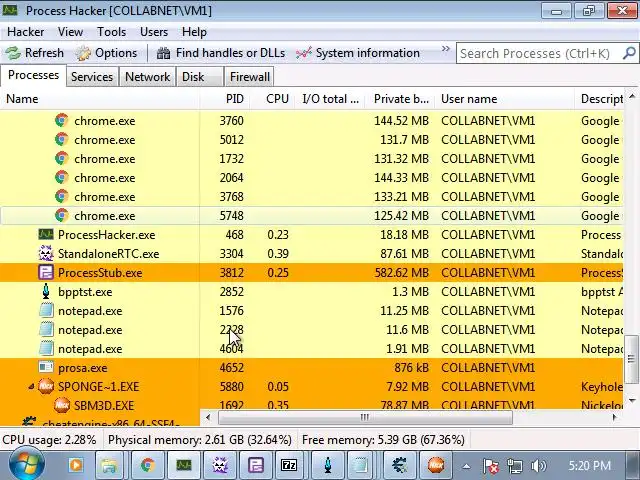Viewport: 640px width, 480px height.
Task: Open Find handles or DLLs
Action: click(x=221, y=53)
